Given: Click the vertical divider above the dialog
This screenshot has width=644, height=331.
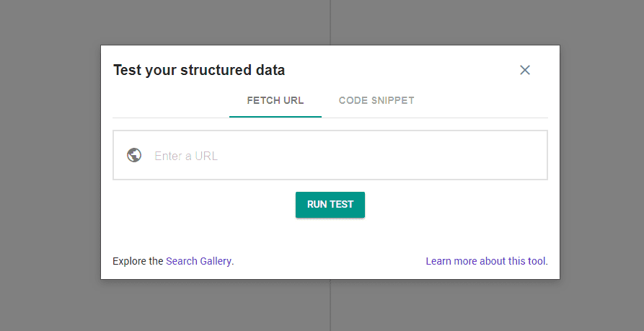Looking at the screenshot, I should [x=330, y=22].
